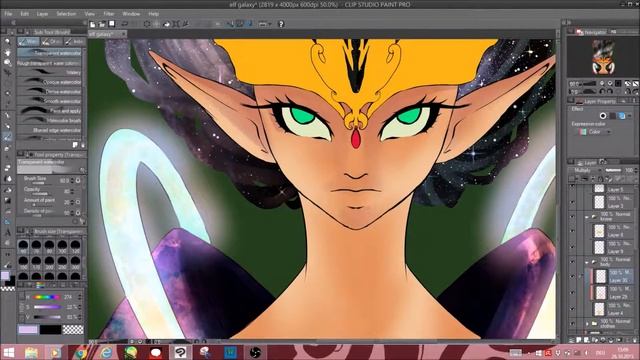
Task: Select the Opaque watercolor brush
Action: tap(49, 82)
